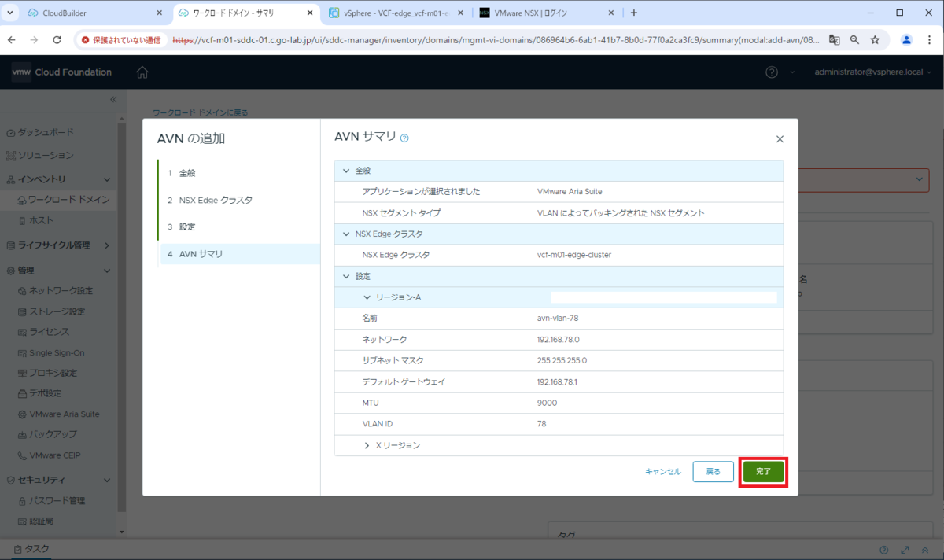Open a new browser tab
The width and height of the screenshot is (944, 560).
pyautogui.click(x=634, y=13)
